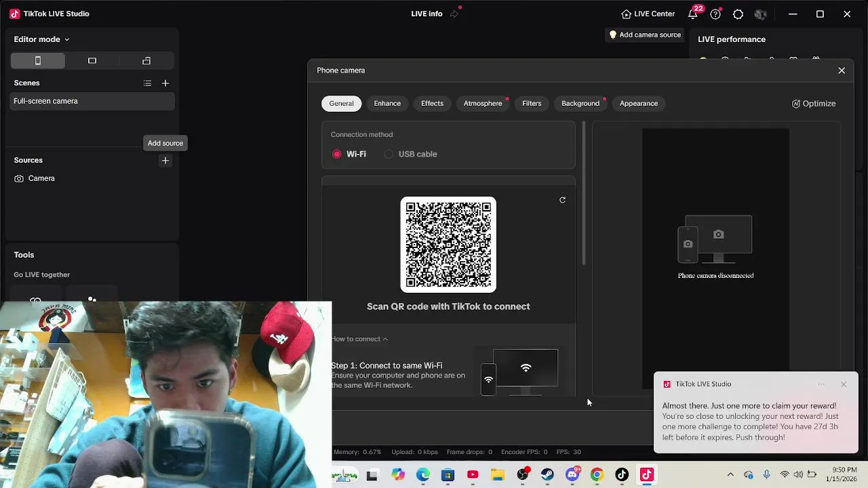The width and height of the screenshot is (868, 488).
Task: Select the USB cable connection method
Action: pyautogui.click(x=410, y=154)
